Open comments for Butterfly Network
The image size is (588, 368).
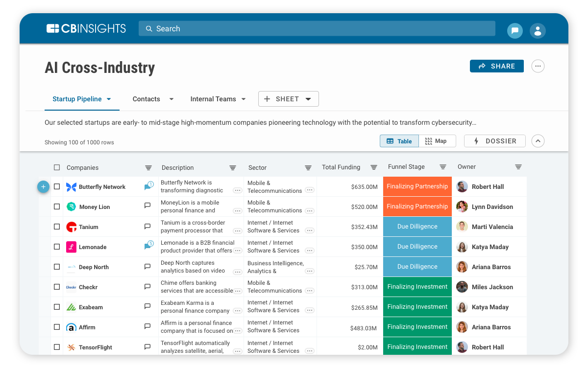(148, 186)
